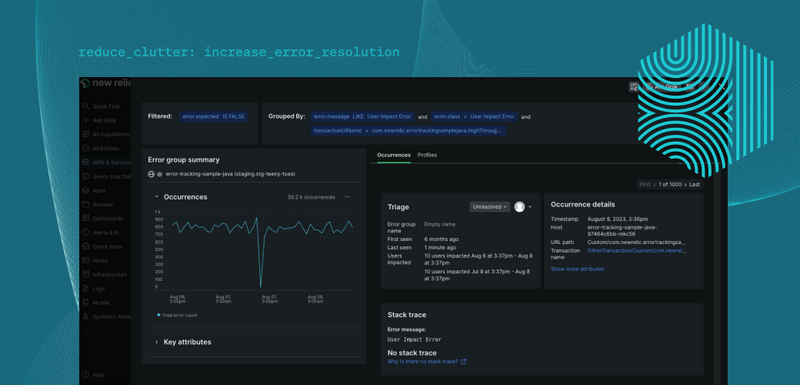Click the Add Data plus icon
Screen dimensions: 800x385
(86, 120)
